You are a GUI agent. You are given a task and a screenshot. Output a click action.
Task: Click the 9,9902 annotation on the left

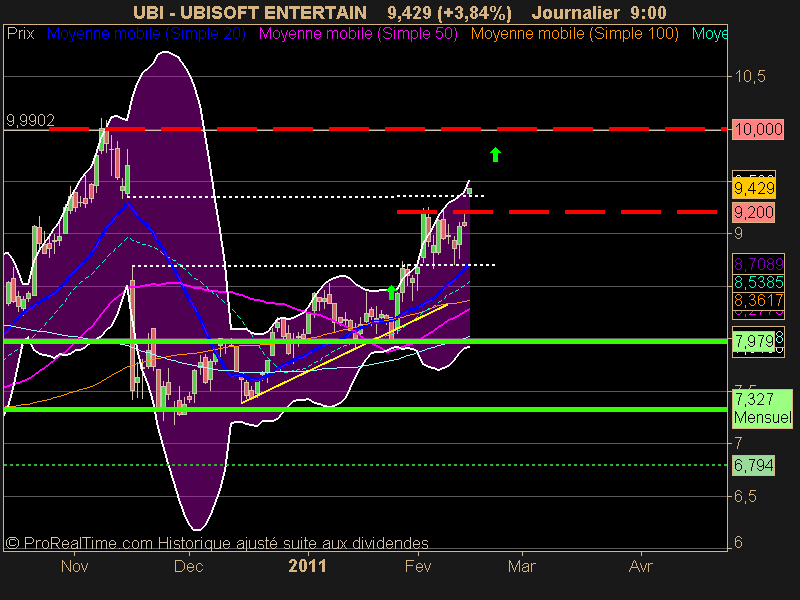pyautogui.click(x=30, y=120)
